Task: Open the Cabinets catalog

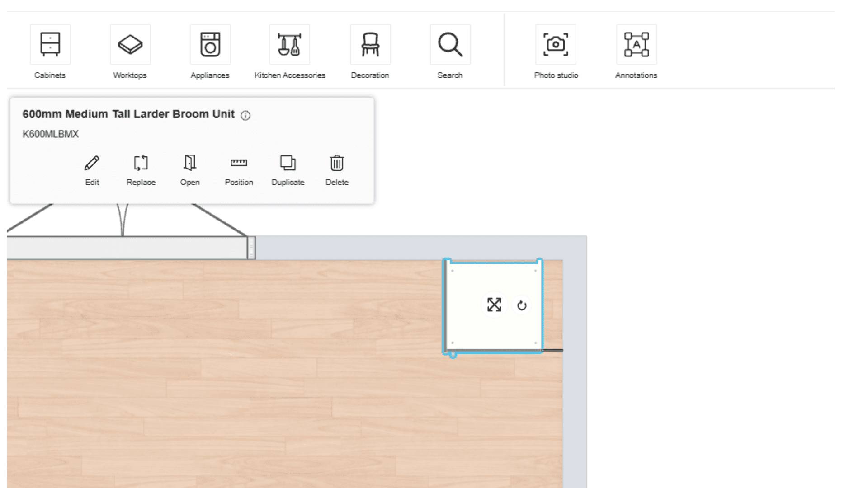Action: (50, 44)
